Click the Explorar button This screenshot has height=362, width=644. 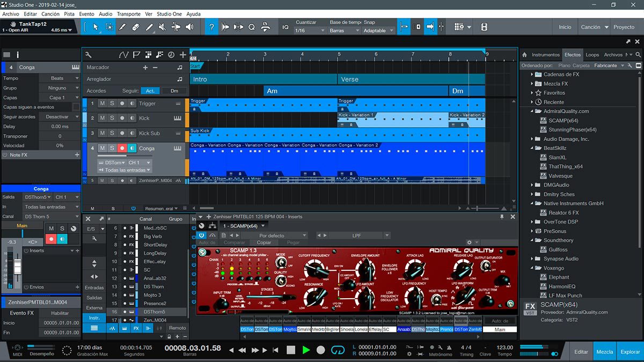click(x=630, y=352)
